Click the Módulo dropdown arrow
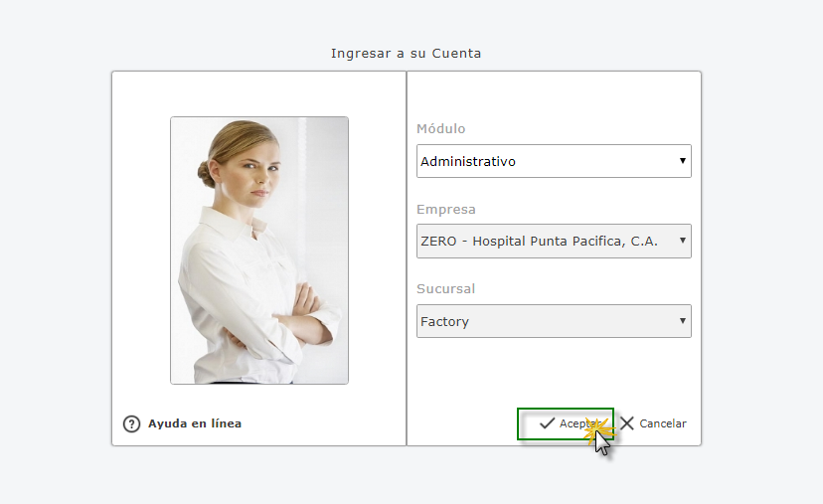This screenshot has height=504, width=823. coord(683,161)
